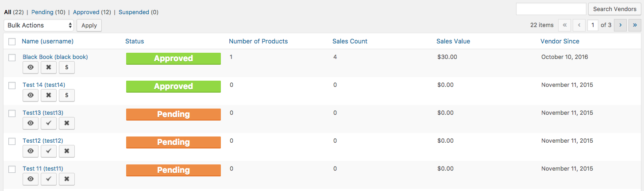Focus the vendor search text field
644x191 pixels.
[x=551, y=9]
